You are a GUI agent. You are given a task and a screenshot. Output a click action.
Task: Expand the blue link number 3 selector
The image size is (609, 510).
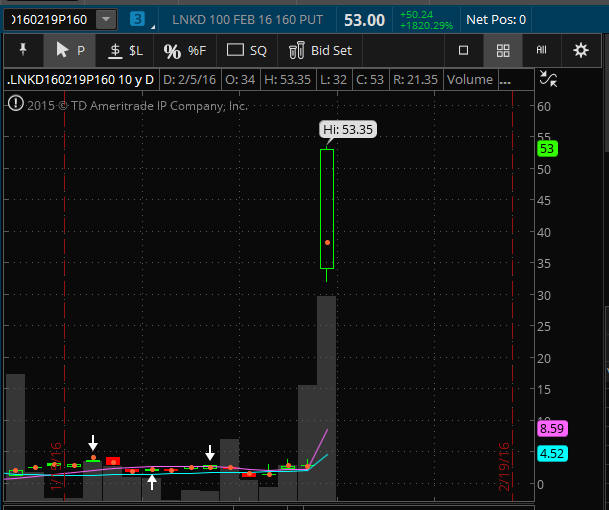[x=137, y=19]
